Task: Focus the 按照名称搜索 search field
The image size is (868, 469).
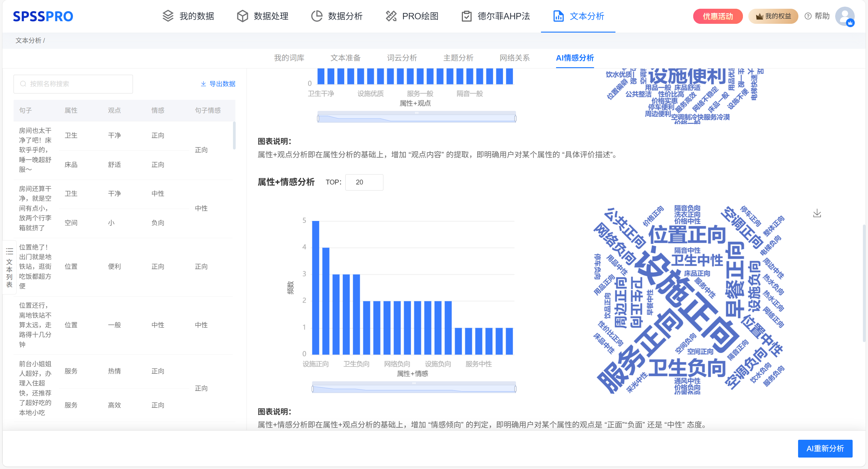Action: 73,84
